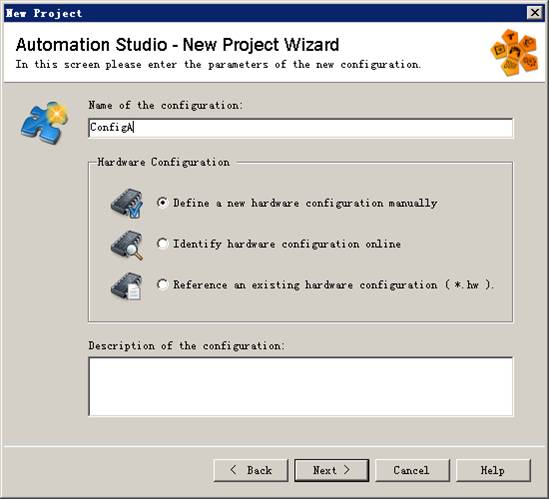Click inside the configuration description text box
The width and height of the screenshot is (549, 499).
301,386
